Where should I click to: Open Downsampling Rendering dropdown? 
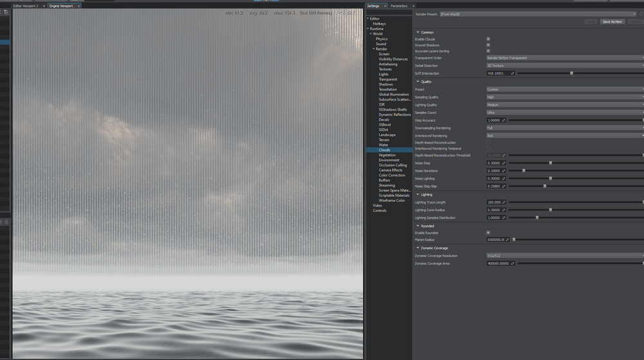(565, 128)
